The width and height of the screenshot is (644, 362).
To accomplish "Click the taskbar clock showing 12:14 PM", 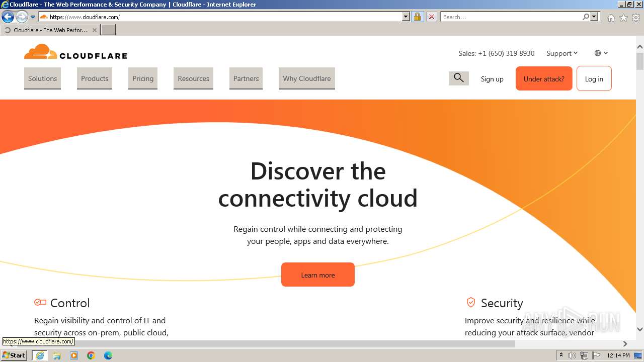I will click(618, 355).
